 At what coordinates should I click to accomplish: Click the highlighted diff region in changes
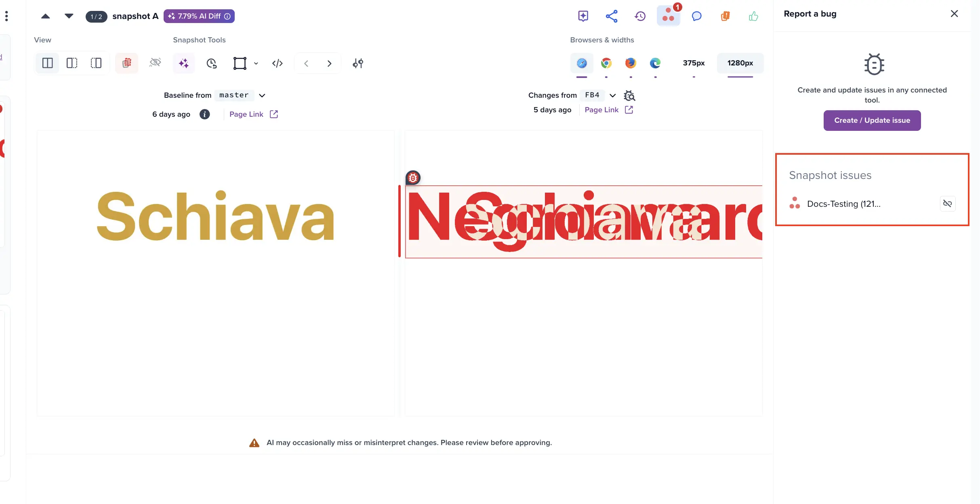pos(584,222)
